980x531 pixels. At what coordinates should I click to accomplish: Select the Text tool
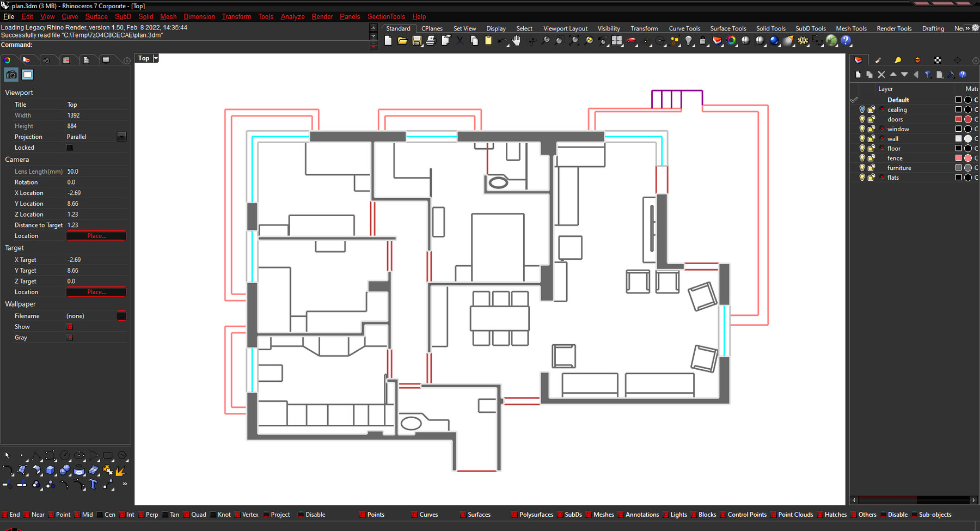pyautogui.click(x=93, y=485)
